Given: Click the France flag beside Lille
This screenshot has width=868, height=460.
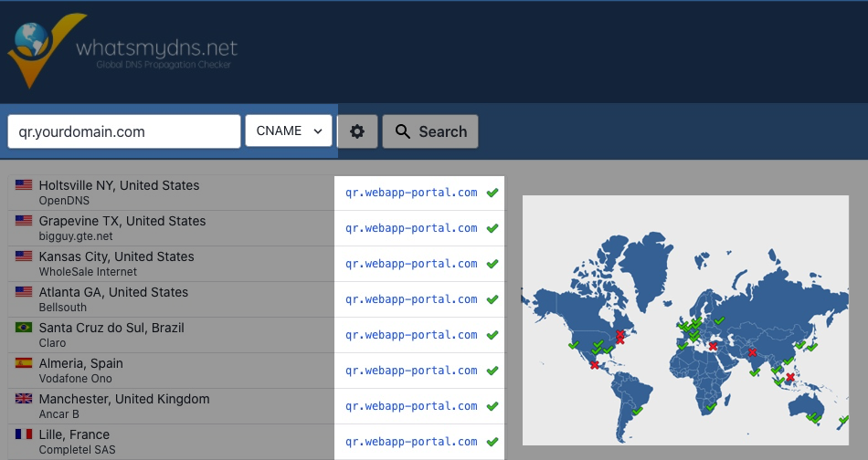Looking at the screenshot, I should pyautogui.click(x=24, y=434).
